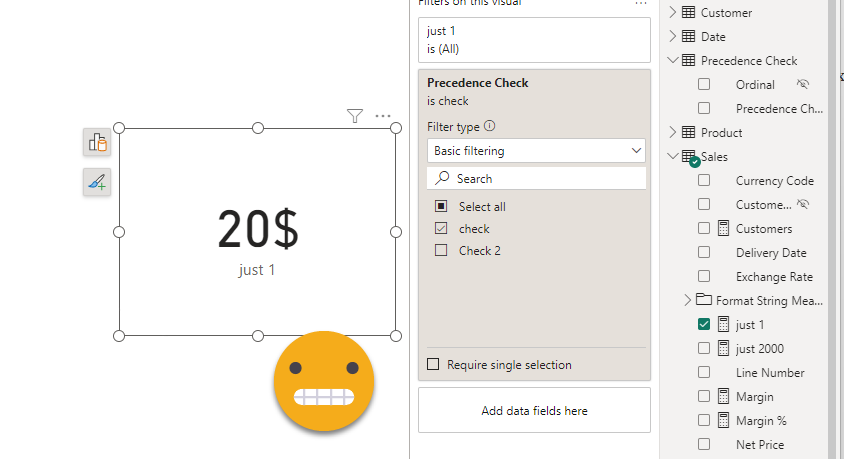
Task: Click the visual filter funnel icon
Action: click(355, 116)
